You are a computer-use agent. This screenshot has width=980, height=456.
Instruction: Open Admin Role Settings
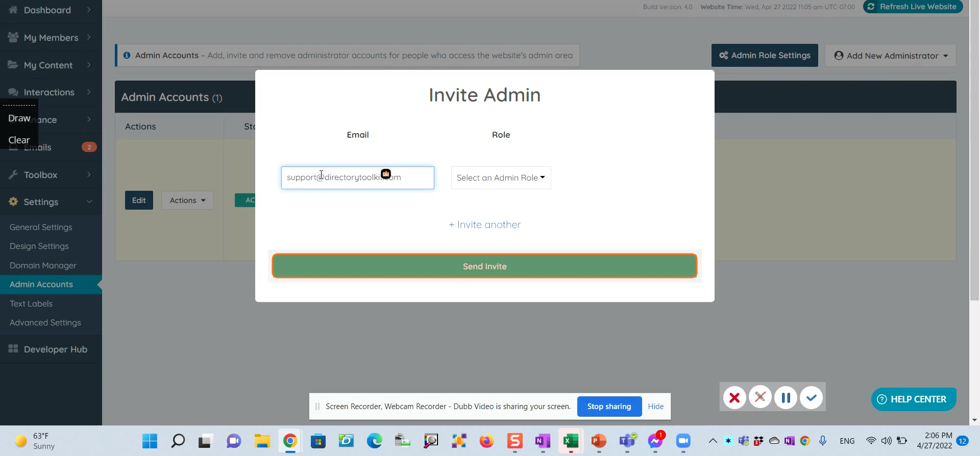click(765, 56)
